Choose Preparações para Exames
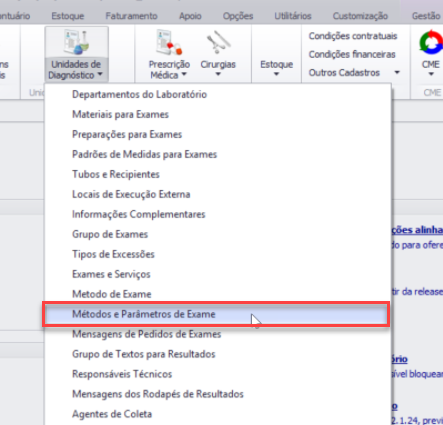This screenshot has height=425, width=443. tap(218, 135)
